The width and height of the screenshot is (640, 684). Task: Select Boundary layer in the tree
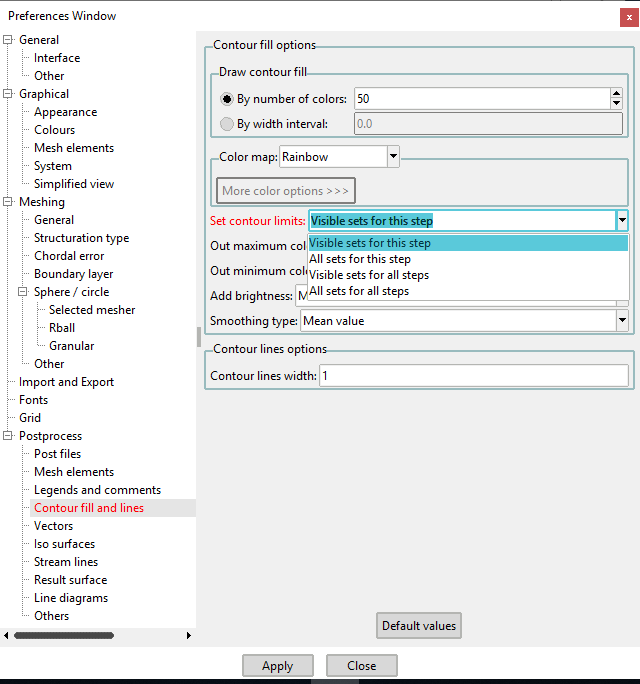(73, 274)
